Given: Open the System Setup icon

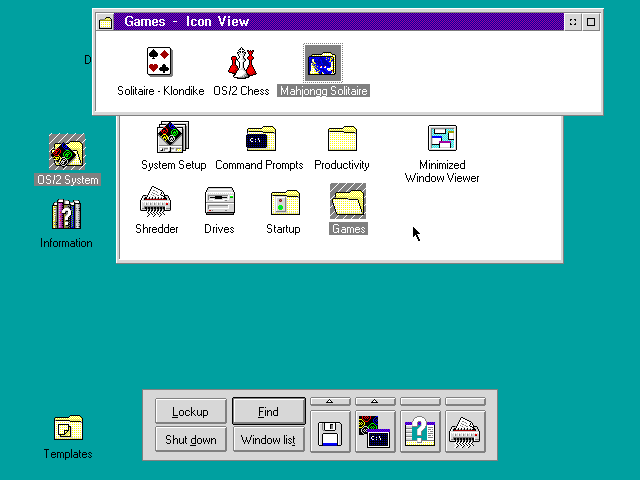Looking at the screenshot, I should (x=173, y=136).
